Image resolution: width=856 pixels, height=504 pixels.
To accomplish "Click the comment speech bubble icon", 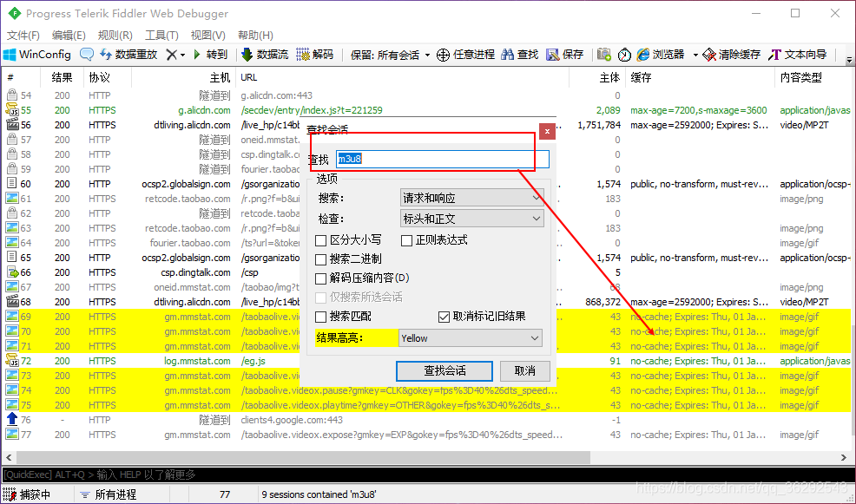I will (86, 55).
